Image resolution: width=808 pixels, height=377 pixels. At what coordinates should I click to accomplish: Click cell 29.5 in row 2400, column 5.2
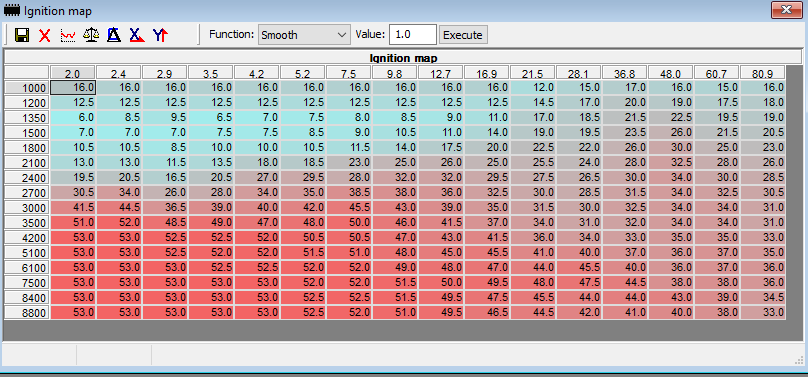pos(303,178)
